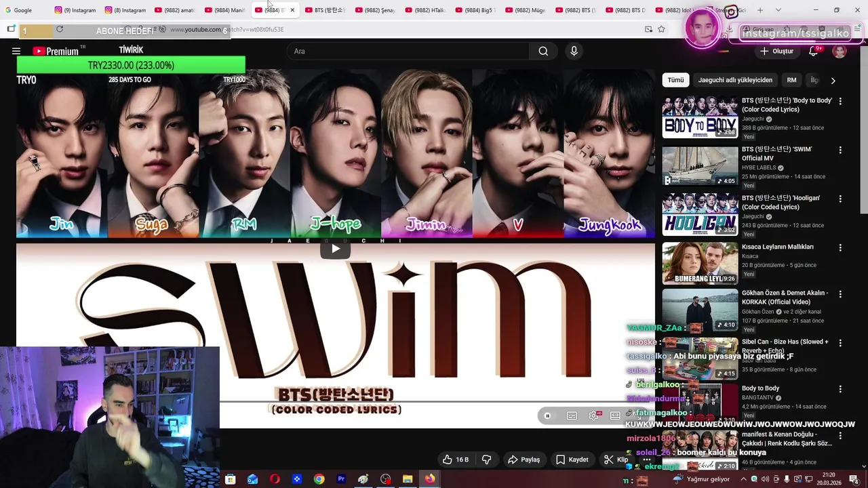Open new browser tab with plus
Viewport: 868px width, 488px height.
[x=760, y=10]
